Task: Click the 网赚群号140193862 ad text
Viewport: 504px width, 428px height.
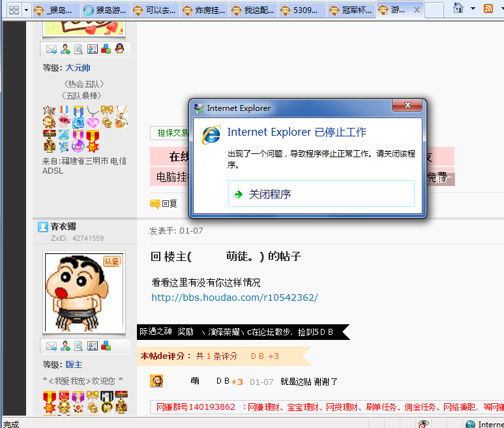Action: [196, 407]
